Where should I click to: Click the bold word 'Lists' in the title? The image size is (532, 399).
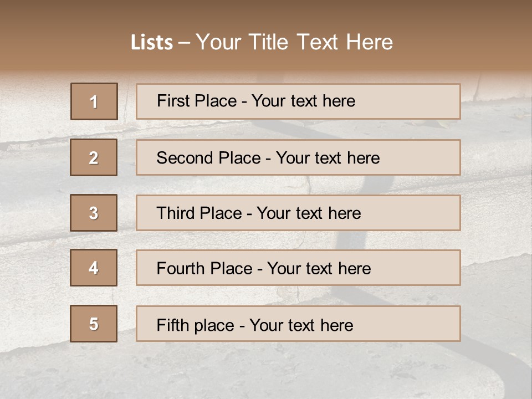pos(152,42)
